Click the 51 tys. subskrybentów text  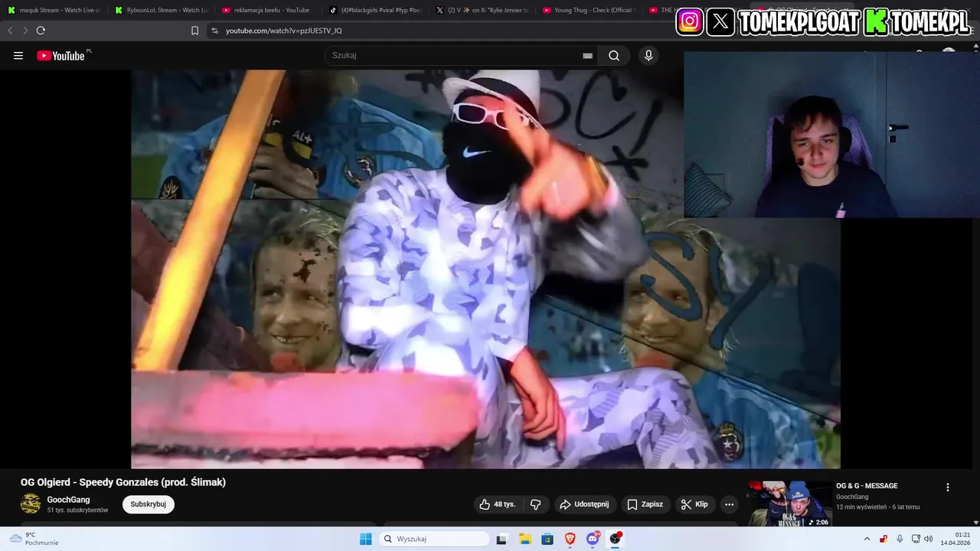[x=77, y=510]
